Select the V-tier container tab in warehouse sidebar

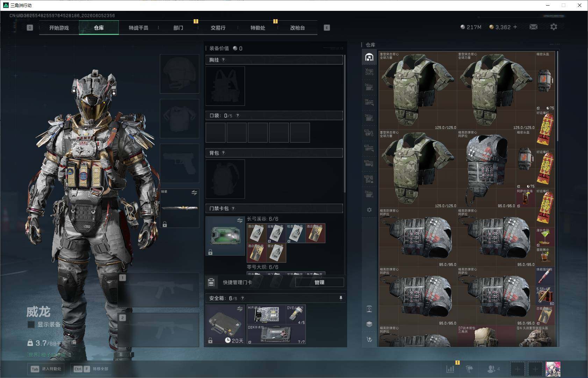tap(369, 72)
